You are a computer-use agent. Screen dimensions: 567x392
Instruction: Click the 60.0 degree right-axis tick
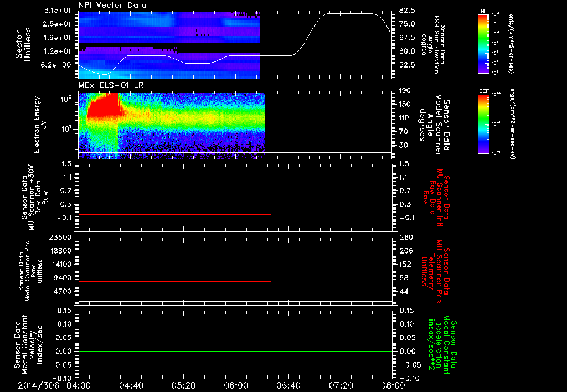click(407, 51)
